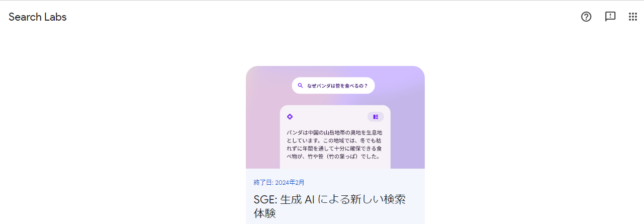Image resolution: width=644 pixels, height=224 pixels.
Task: Click the first answer text line パンダは中国の山岳地帯
Action: [x=335, y=132]
